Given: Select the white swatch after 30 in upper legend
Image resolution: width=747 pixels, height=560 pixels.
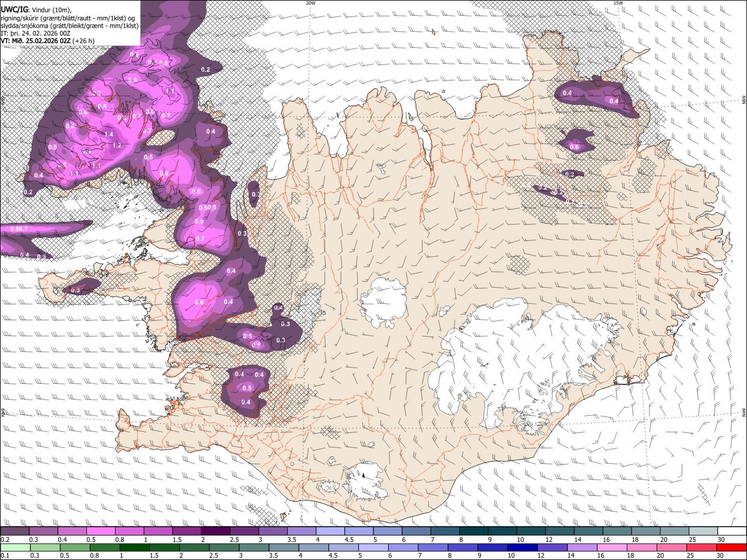Looking at the screenshot, I should [732, 531].
